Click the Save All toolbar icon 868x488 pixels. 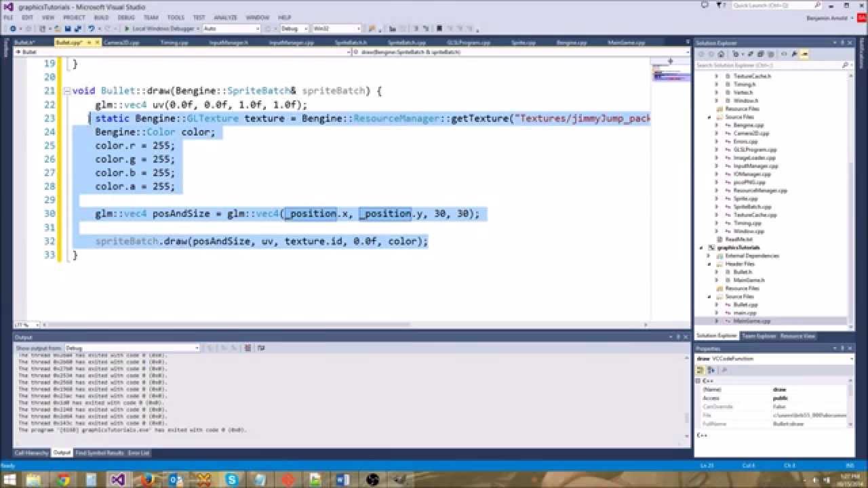78,28
